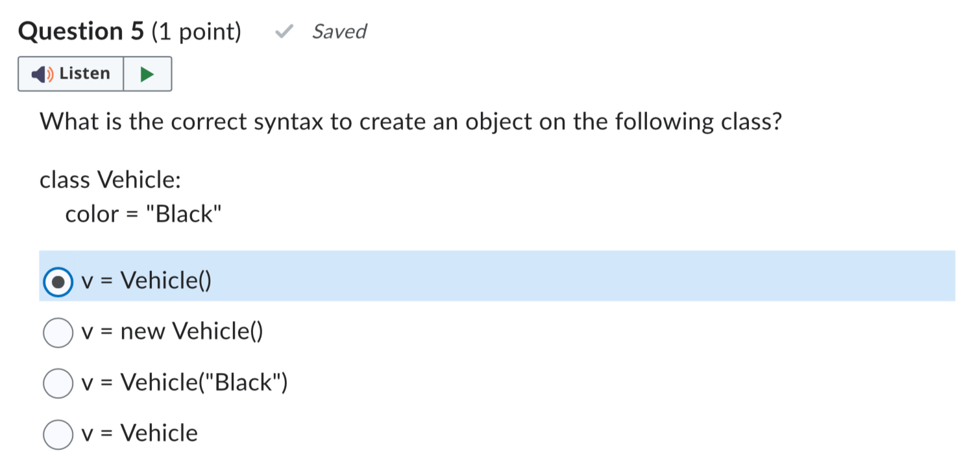Click the filled radio indicator beside 'v = Vehicle()'
980x467 pixels.
57,281
